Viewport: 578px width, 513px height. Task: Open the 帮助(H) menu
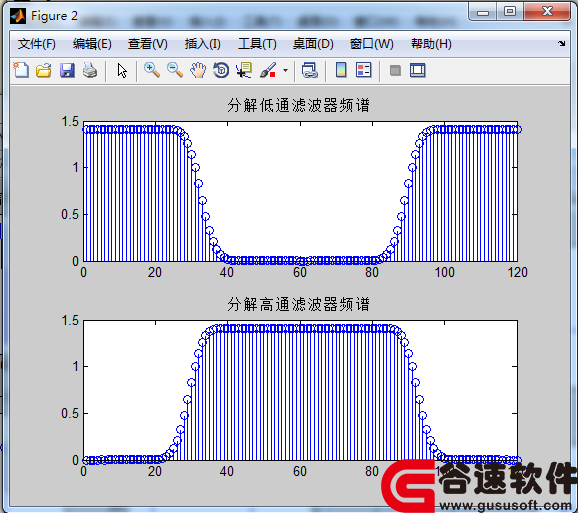[431, 44]
